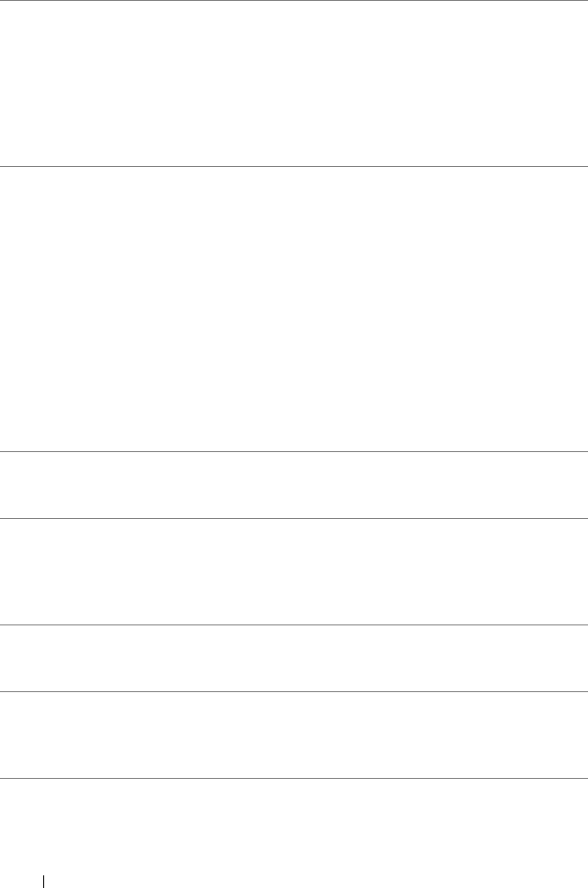Click the top border line of the page

pyautogui.click(x=294, y=1)
